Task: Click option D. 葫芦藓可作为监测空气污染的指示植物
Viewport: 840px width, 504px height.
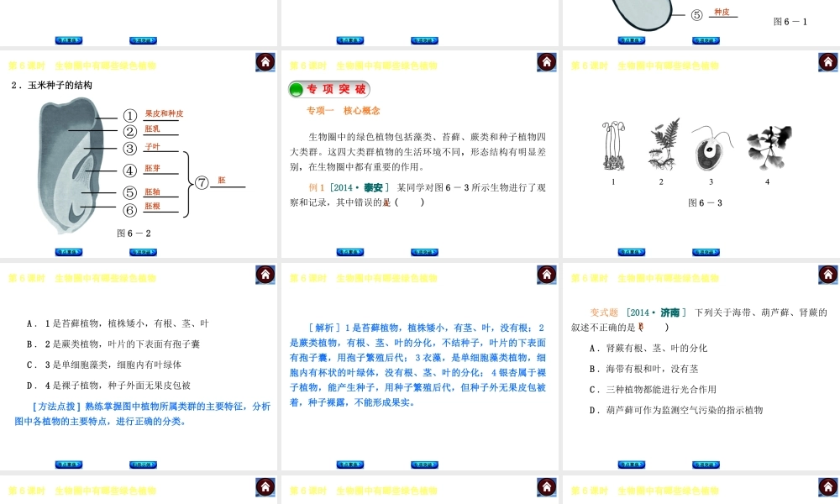Action: click(676, 410)
